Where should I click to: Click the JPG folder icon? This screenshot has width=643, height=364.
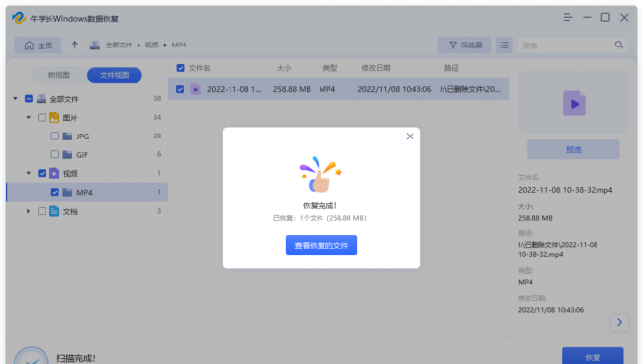[67, 136]
